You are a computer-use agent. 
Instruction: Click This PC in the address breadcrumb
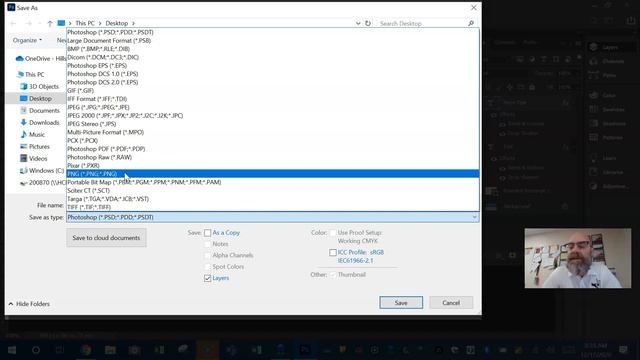(84, 23)
